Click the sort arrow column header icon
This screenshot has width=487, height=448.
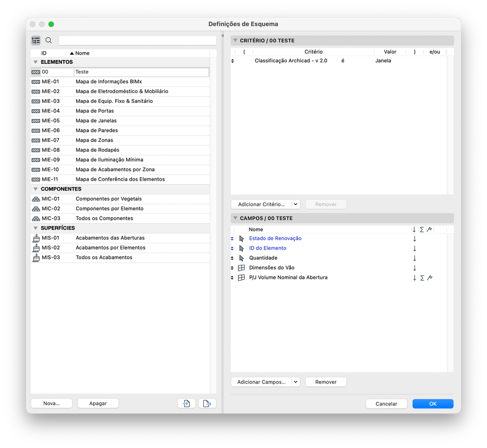[414, 230]
